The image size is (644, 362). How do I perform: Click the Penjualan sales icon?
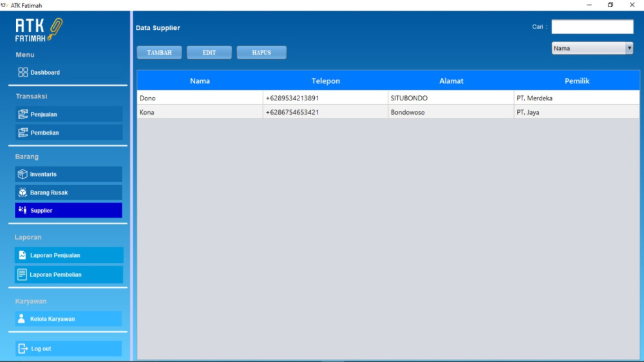tap(23, 114)
